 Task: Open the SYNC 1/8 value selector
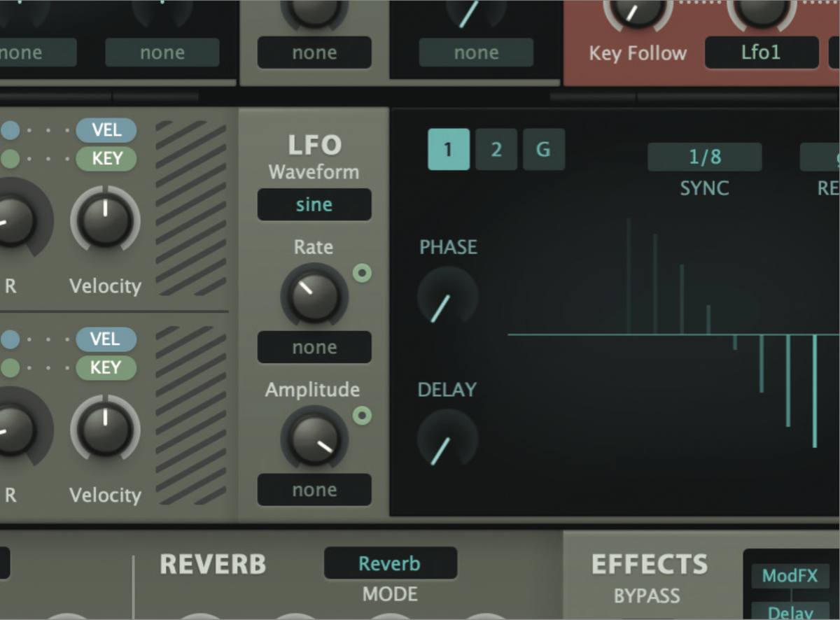[704, 156]
